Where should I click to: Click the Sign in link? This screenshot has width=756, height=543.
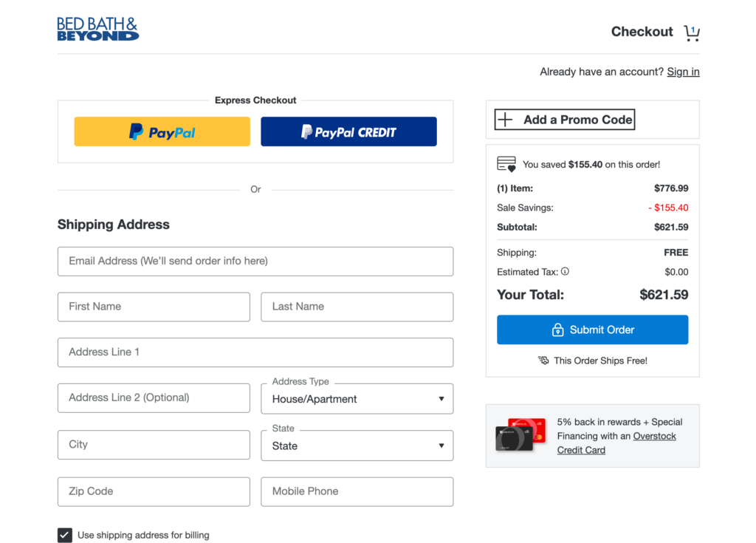(683, 72)
